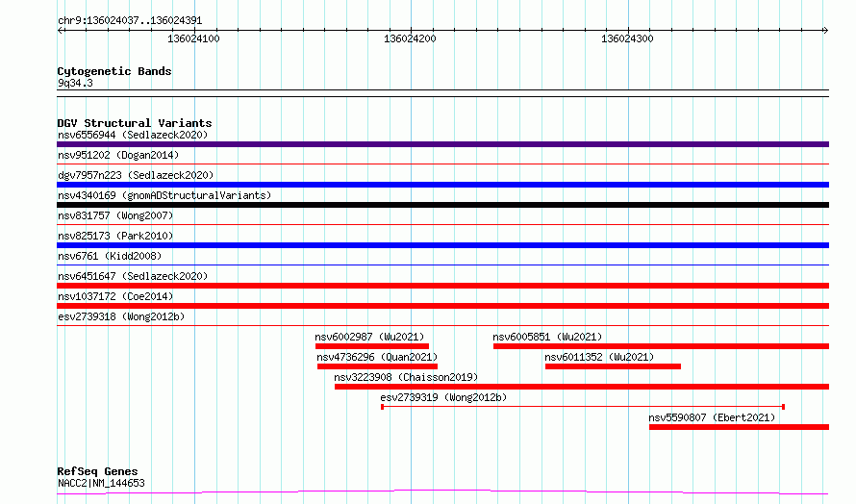Click the left arrow of the ruler
856x504 pixels.
(61, 30)
